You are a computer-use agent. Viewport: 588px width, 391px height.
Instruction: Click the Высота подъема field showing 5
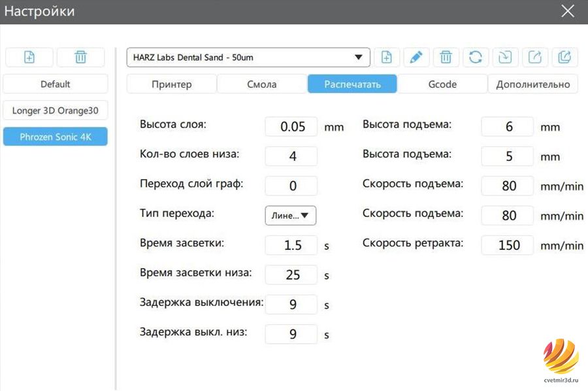coord(508,156)
